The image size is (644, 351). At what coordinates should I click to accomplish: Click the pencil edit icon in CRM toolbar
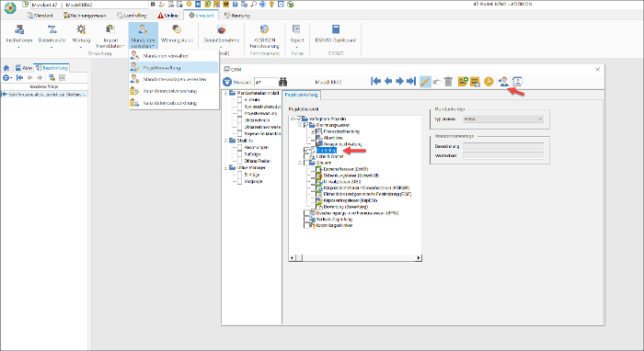(x=425, y=82)
